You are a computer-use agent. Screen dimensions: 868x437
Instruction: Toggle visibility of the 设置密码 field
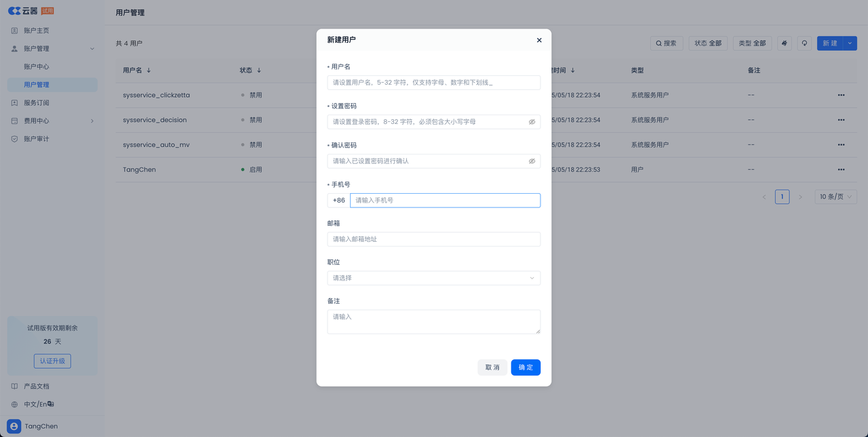point(532,122)
